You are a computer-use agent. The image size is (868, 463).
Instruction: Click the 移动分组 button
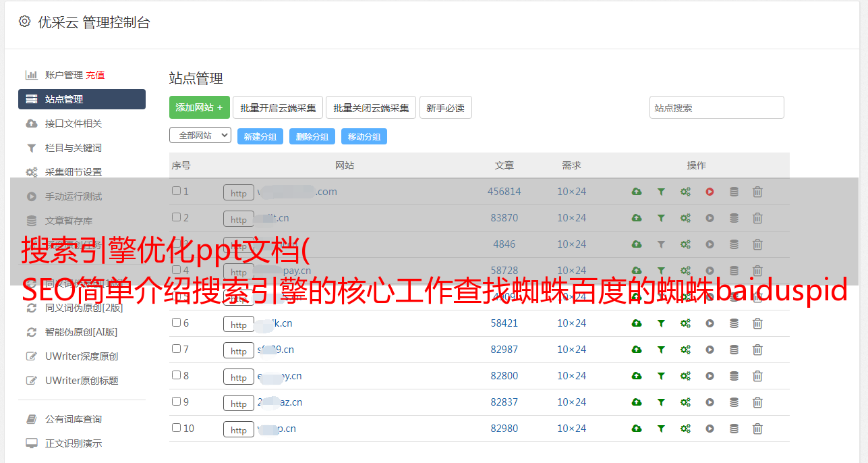(364, 136)
